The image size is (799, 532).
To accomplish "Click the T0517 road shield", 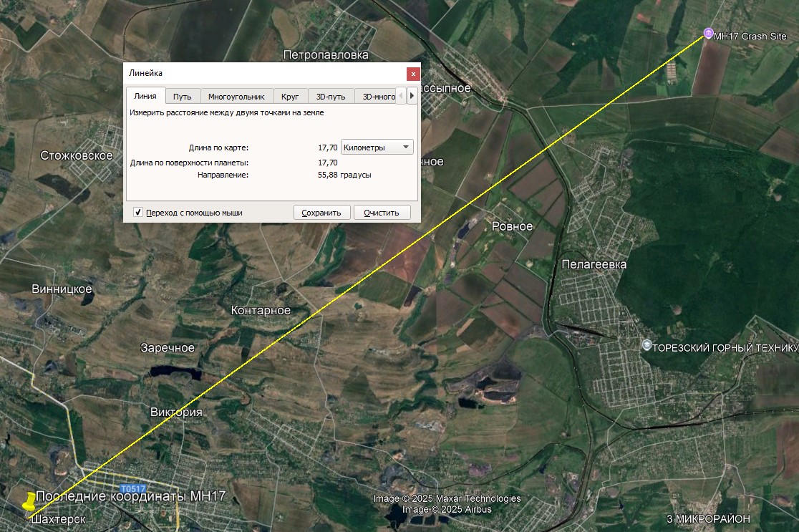I will [134, 488].
